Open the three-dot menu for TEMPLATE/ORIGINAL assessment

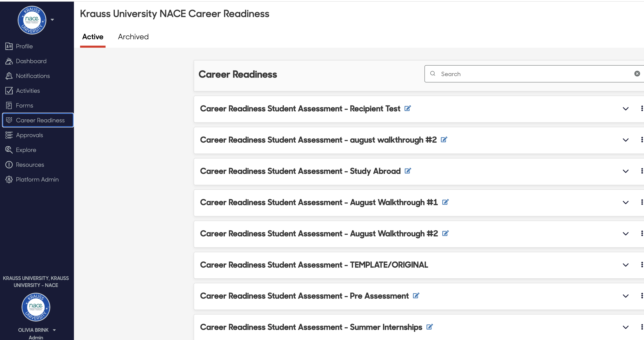click(x=642, y=265)
